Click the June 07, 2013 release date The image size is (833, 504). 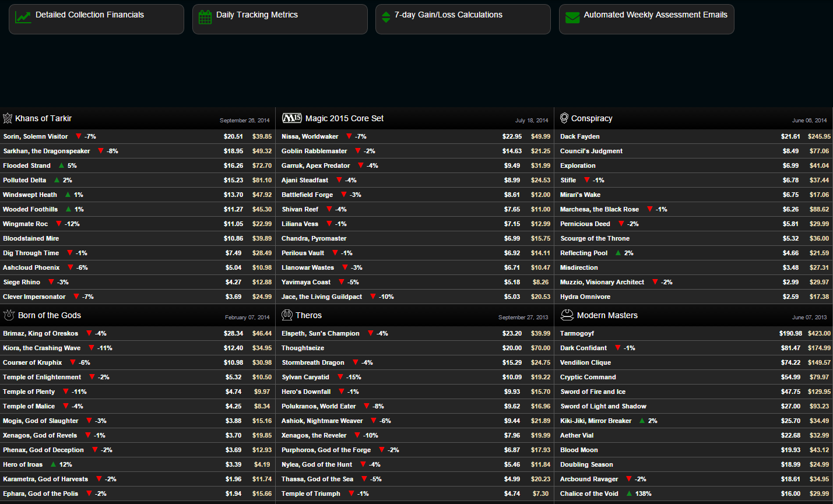(809, 318)
